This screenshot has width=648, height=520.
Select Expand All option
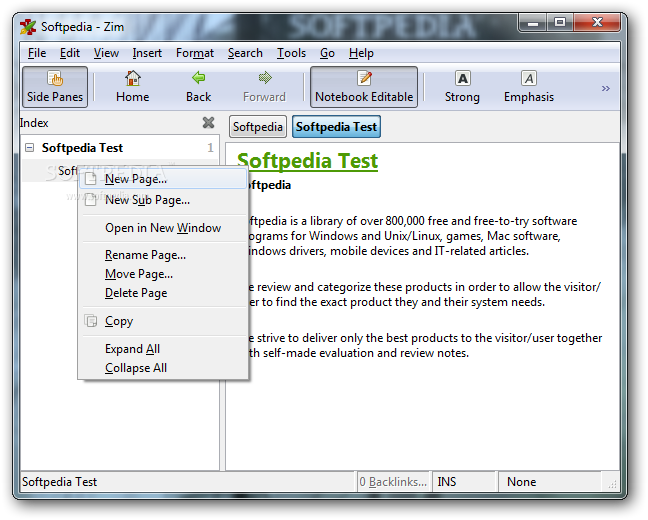pos(164,349)
